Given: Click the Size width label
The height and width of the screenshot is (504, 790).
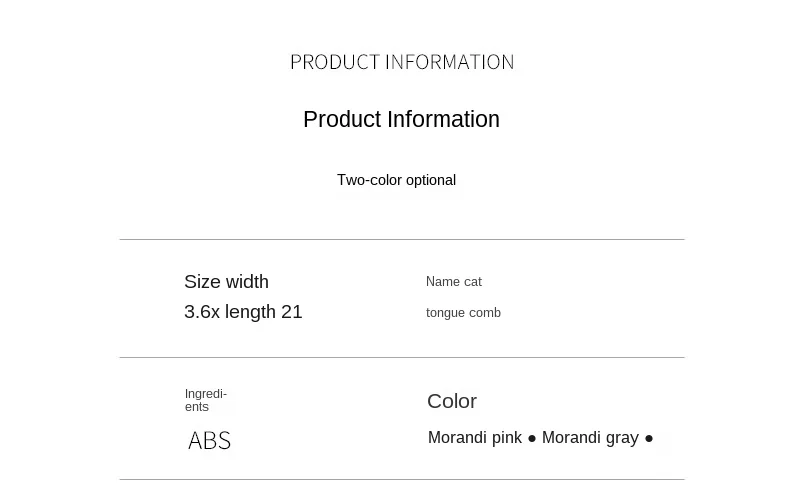Looking at the screenshot, I should tap(226, 282).
